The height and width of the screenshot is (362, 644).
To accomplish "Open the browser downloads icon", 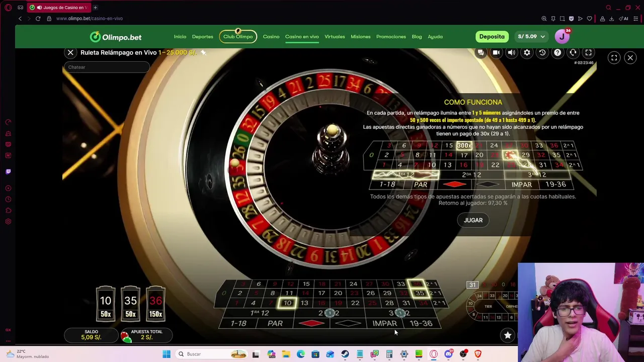I will tap(611, 19).
